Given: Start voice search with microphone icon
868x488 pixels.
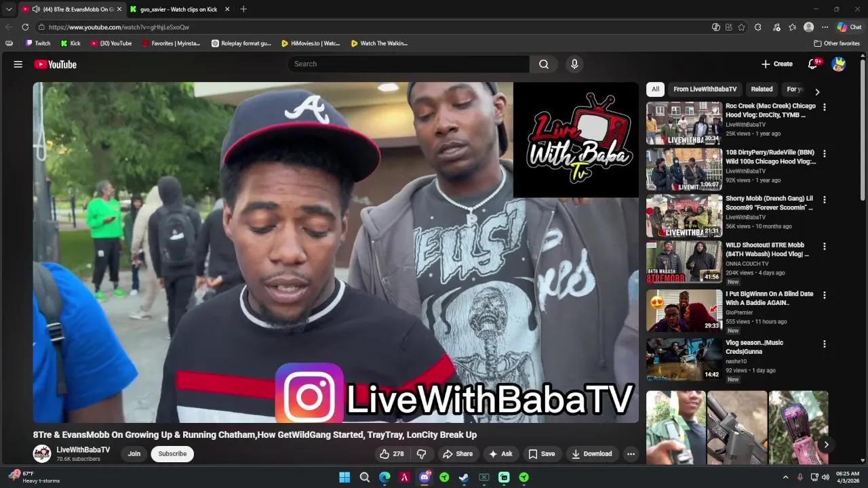Looking at the screenshot, I should click(574, 64).
